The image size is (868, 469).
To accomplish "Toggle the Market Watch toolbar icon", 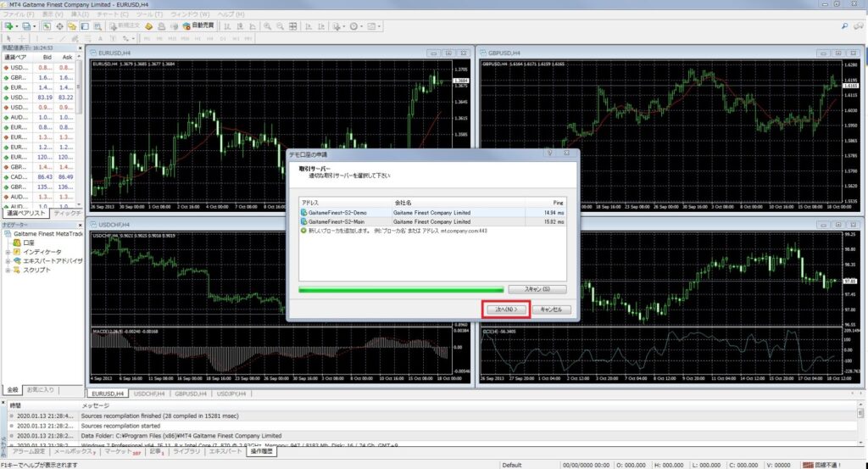I will click(x=47, y=26).
